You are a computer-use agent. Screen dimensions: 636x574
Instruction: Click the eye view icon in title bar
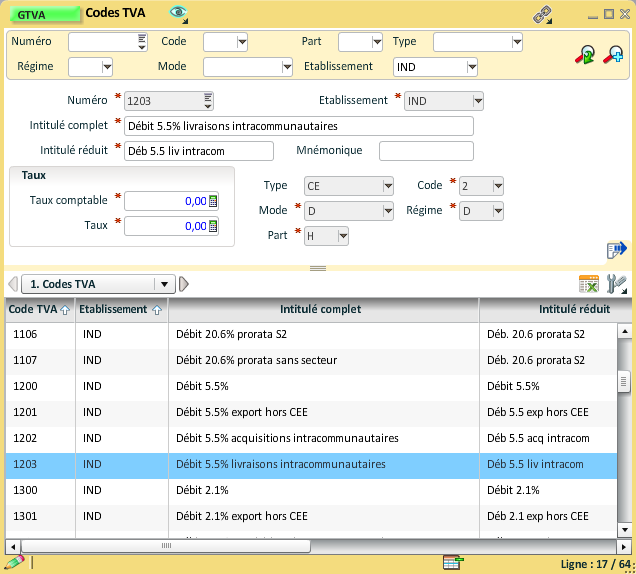(178, 13)
